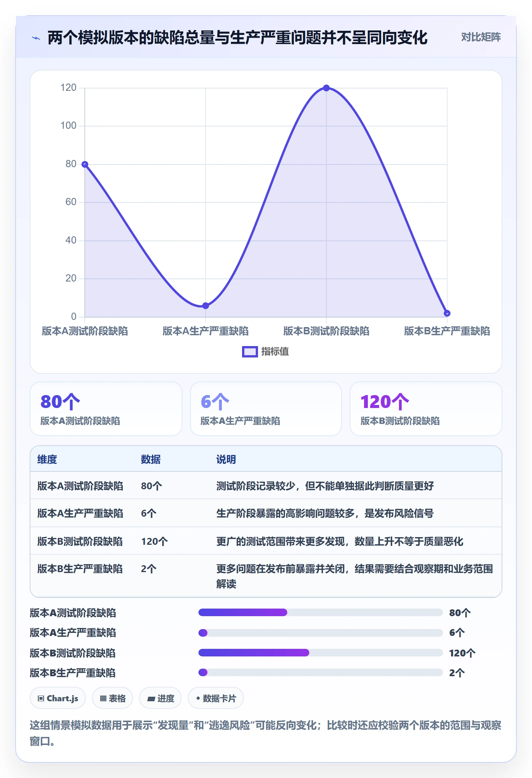Click the 120个 cell in the table

click(154, 541)
